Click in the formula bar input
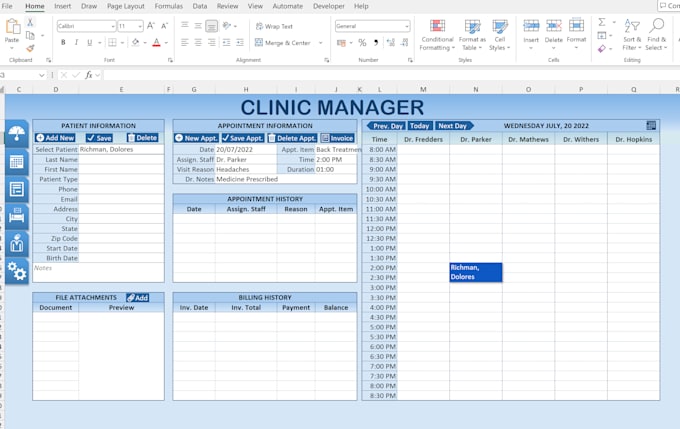 point(390,75)
